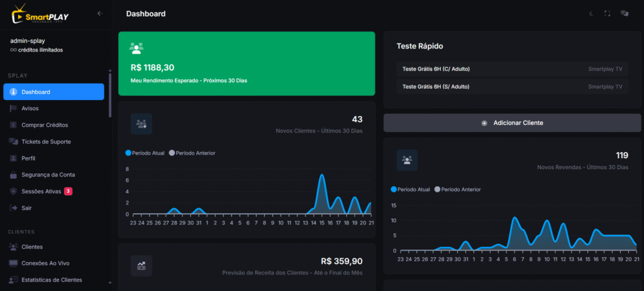Click the Novos Revendas group icon
Screen dimensions: 644x291
click(407, 160)
